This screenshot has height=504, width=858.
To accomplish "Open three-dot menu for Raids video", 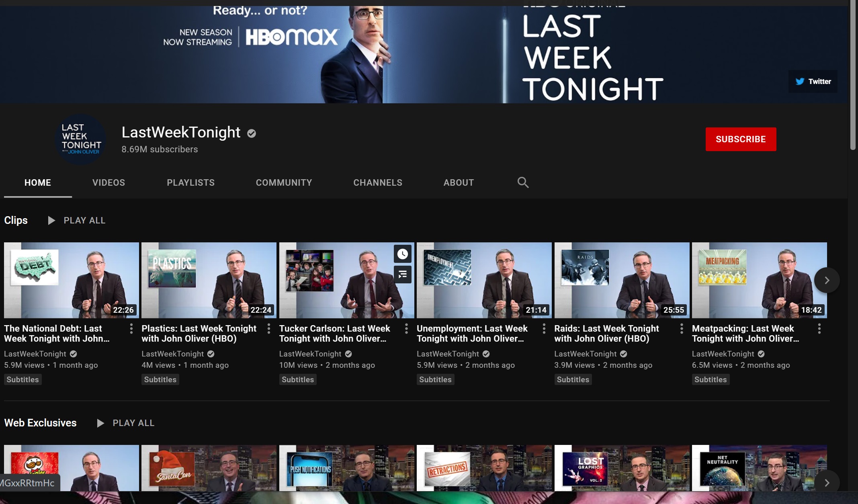I will 682,329.
